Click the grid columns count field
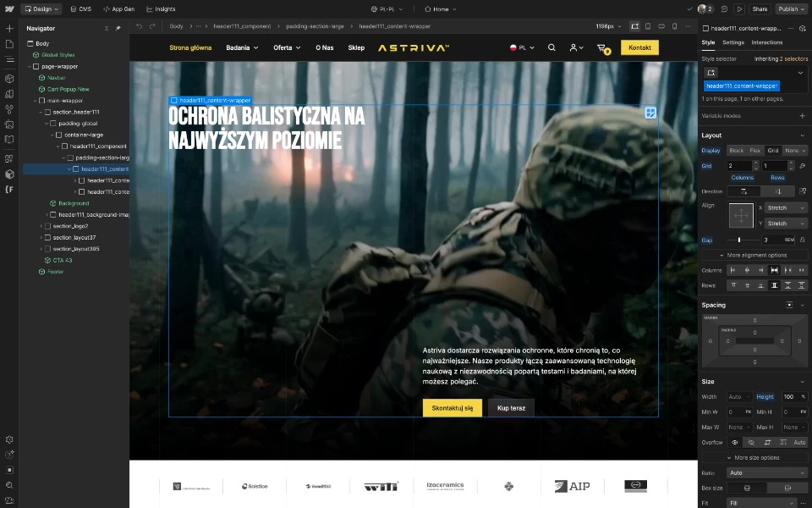Screen dimensions: 812x508 click(x=739, y=166)
